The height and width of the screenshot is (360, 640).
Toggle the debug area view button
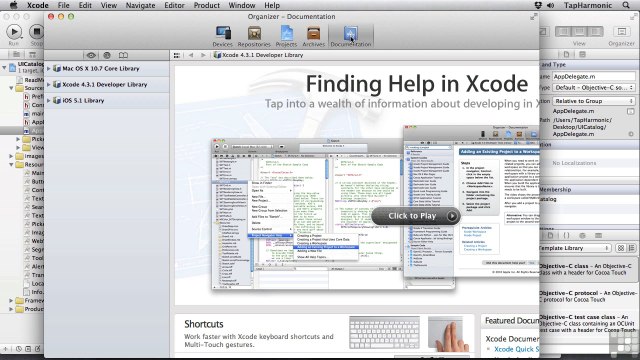click(x=579, y=32)
